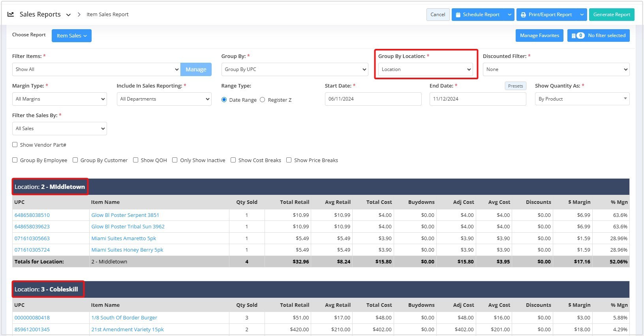Image resolution: width=644 pixels, height=336 pixels.
Task: Click Print/Export Report button
Action: (x=546, y=15)
